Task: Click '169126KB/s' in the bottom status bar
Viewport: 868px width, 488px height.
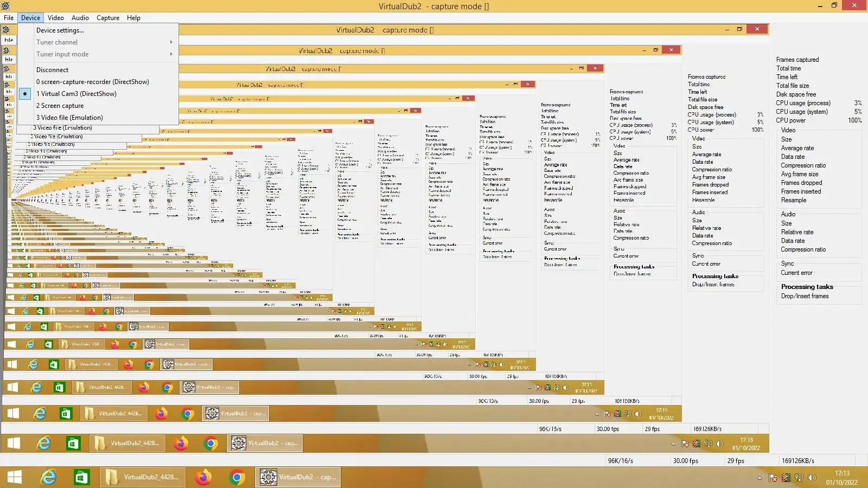Action: pos(798,461)
